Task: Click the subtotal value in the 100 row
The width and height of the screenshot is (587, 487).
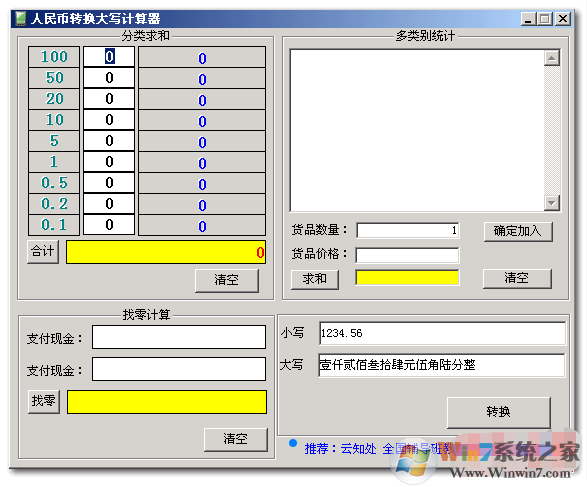Action: click(x=202, y=58)
